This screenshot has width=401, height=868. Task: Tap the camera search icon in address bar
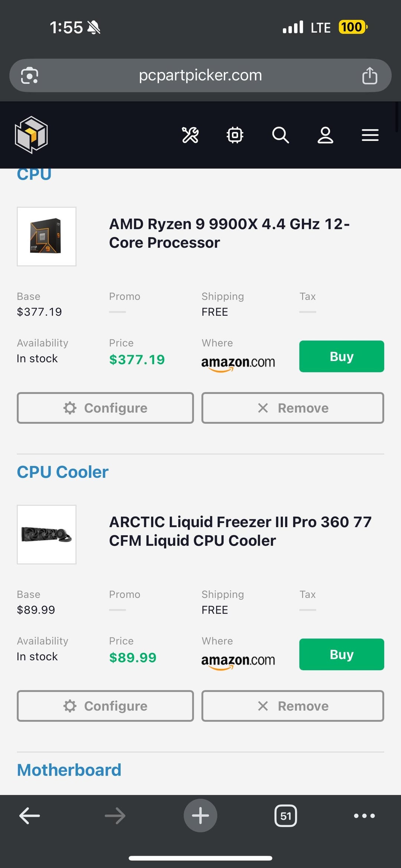coord(30,76)
